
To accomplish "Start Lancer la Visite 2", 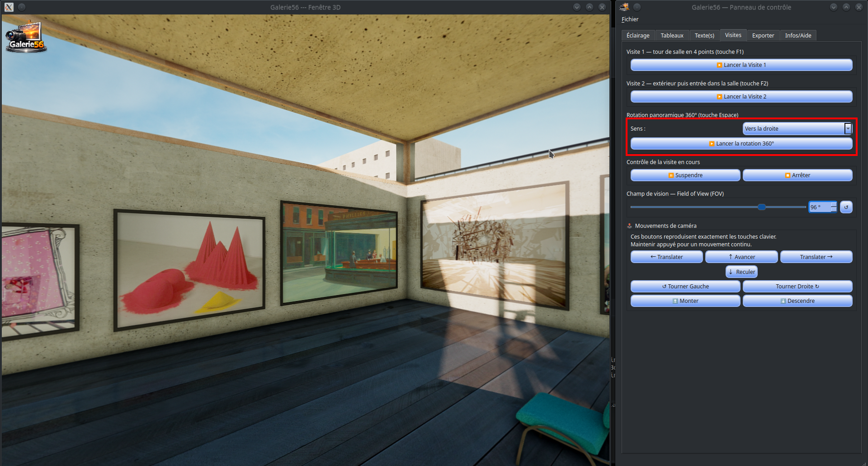I will pos(741,97).
